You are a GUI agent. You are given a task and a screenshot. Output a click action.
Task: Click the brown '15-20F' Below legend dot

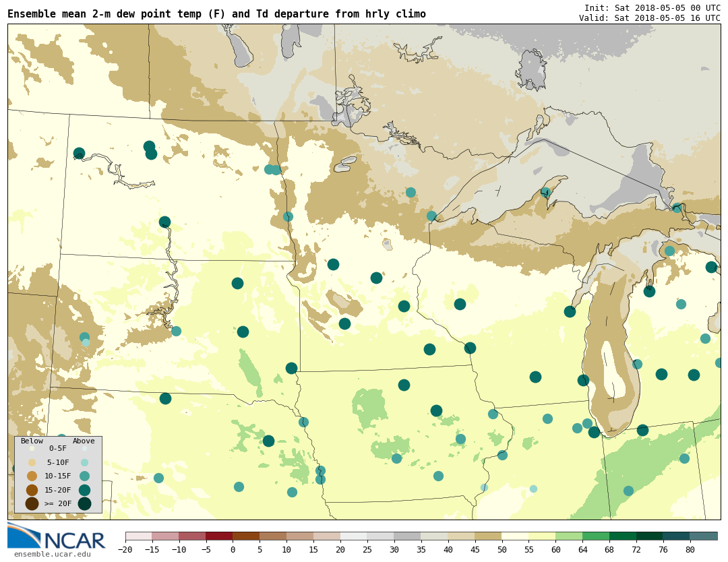pos(32,490)
